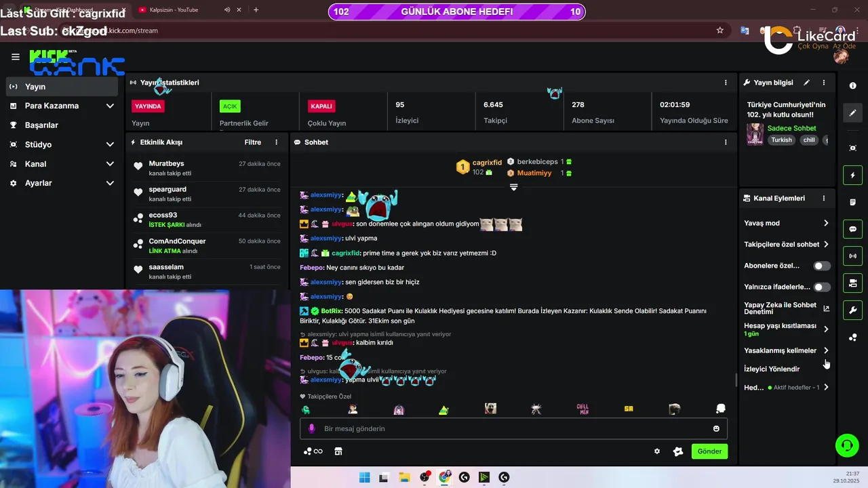Open a new browser tab
Image resolution: width=868 pixels, height=488 pixels.
256,10
